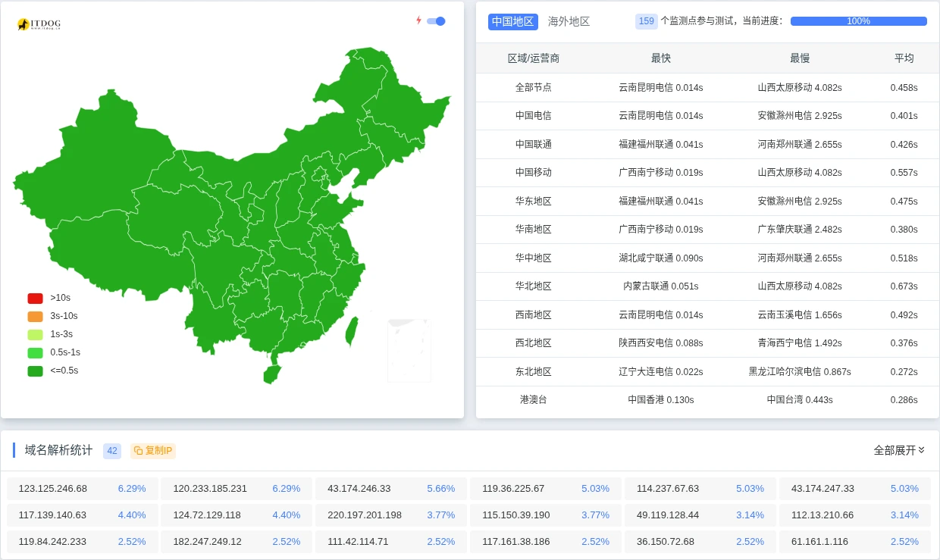Toggle the blue switch above the map

(436, 21)
